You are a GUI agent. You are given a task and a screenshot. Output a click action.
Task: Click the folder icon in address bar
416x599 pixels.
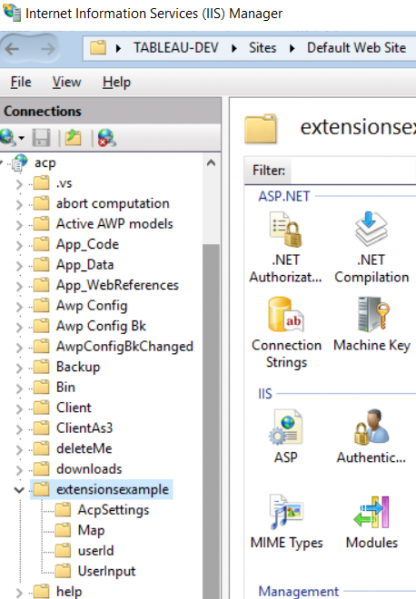(x=98, y=48)
